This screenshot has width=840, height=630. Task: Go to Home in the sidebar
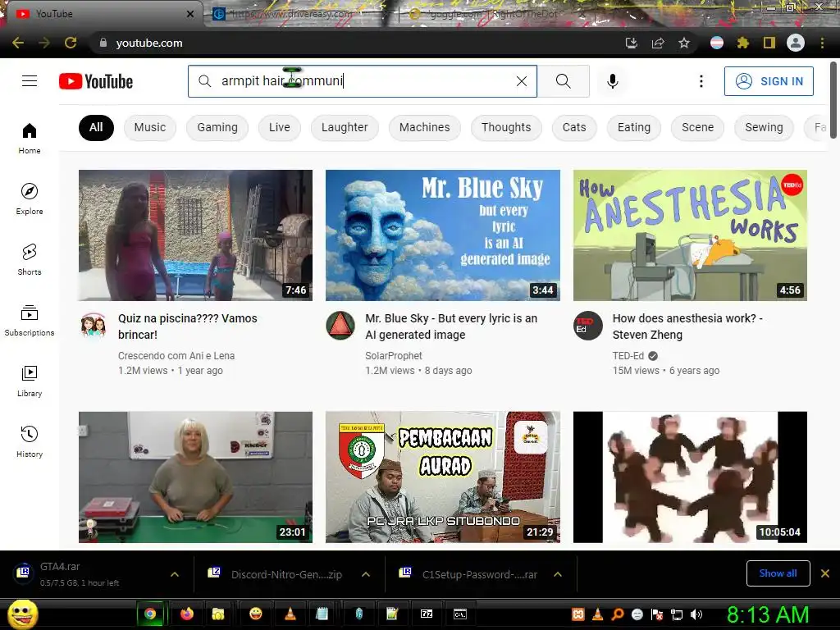click(30, 138)
